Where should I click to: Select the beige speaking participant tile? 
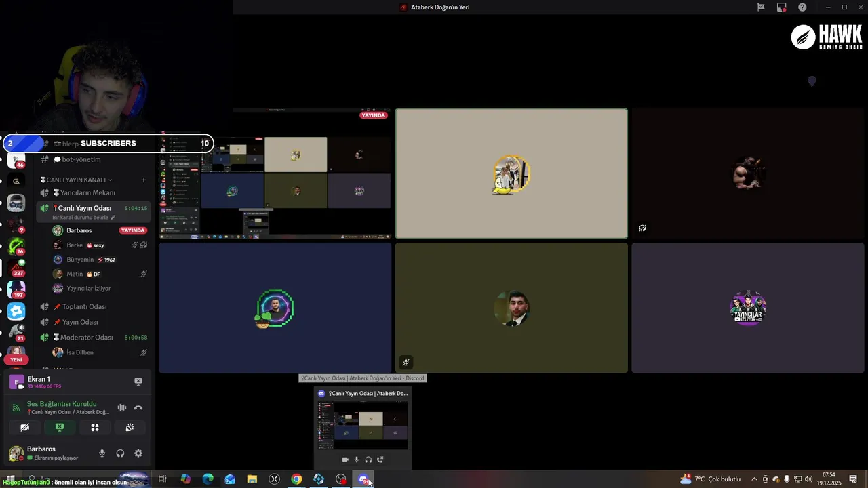click(511, 174)
